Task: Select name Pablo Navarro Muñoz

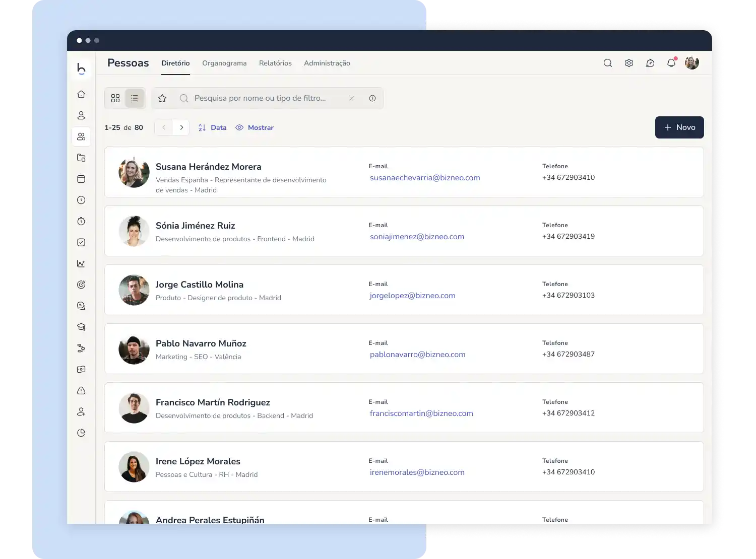Action: tap(201, 343)
